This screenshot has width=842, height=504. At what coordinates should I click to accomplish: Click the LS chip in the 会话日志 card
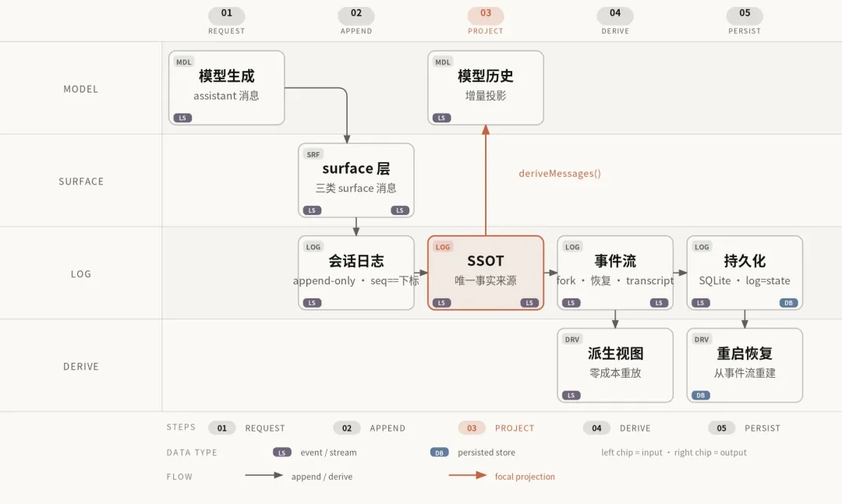312,303
